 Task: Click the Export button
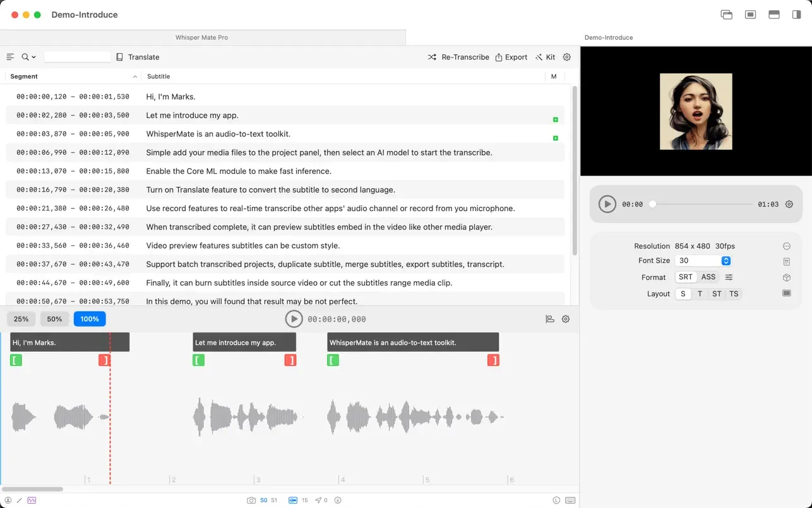coord(511,57)
